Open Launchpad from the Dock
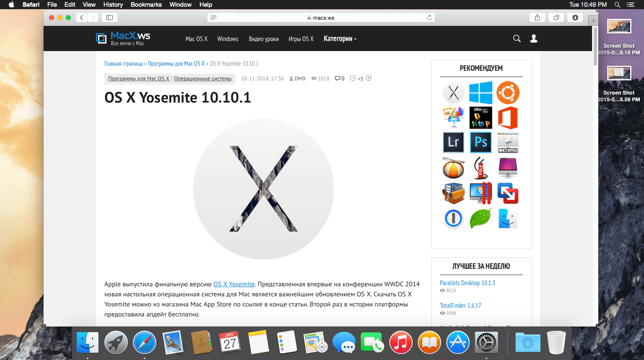Screen dimensions: 644x360 (x=116, y=342)
